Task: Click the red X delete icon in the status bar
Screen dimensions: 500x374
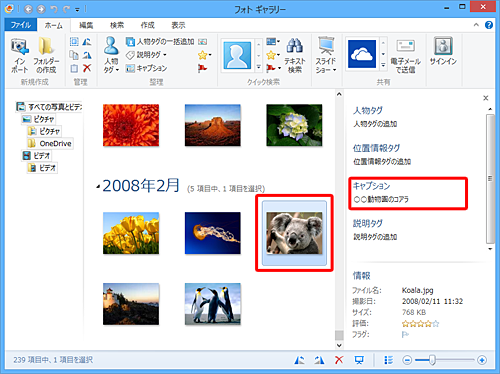Action: tap(339, 360)
